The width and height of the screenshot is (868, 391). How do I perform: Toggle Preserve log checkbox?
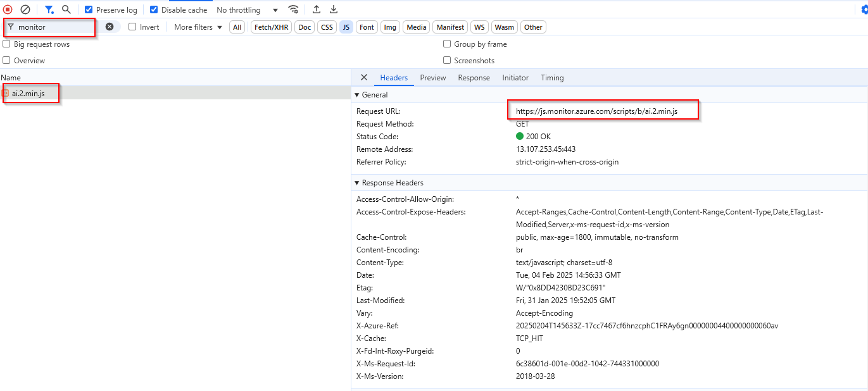pyautogui.click(x=89, y=9)
